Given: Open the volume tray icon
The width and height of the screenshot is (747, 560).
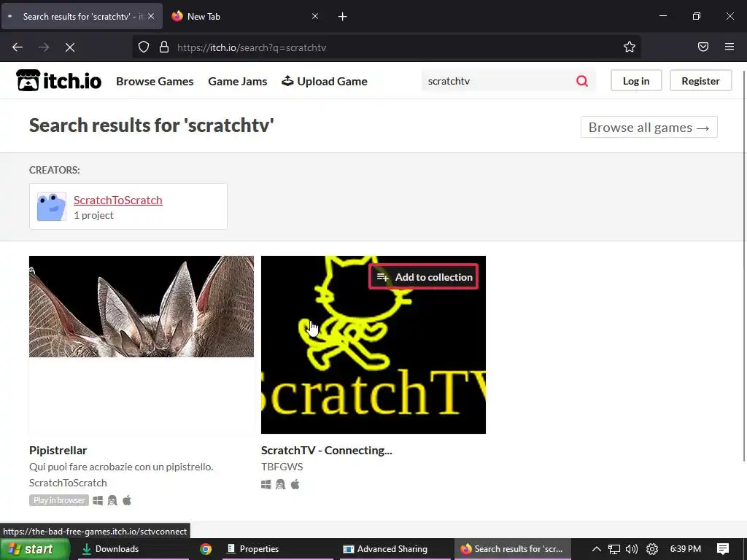Looking at the screenshot, I should pos(632,549).
